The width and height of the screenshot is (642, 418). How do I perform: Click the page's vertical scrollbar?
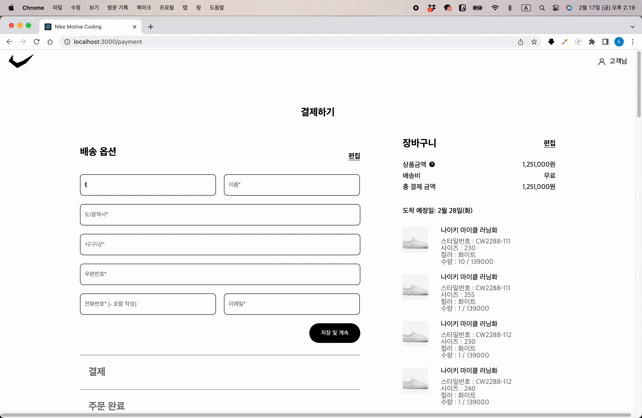click(x=639, y=84)
